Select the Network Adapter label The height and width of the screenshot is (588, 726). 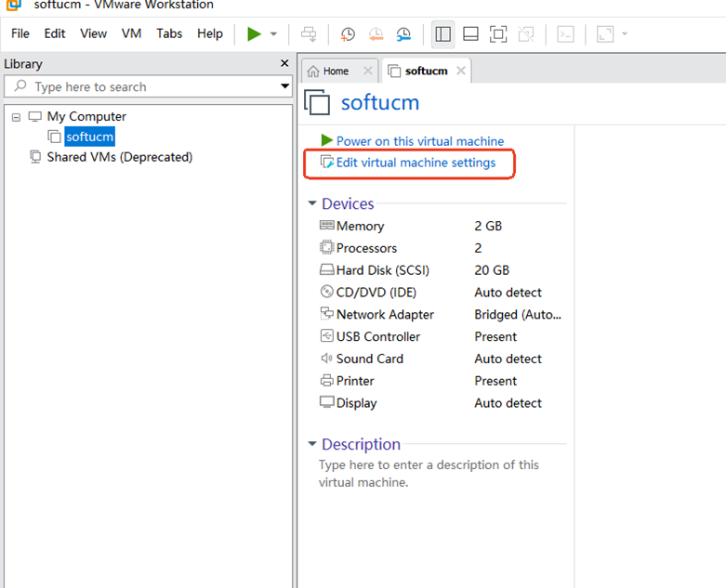(385, 315)
